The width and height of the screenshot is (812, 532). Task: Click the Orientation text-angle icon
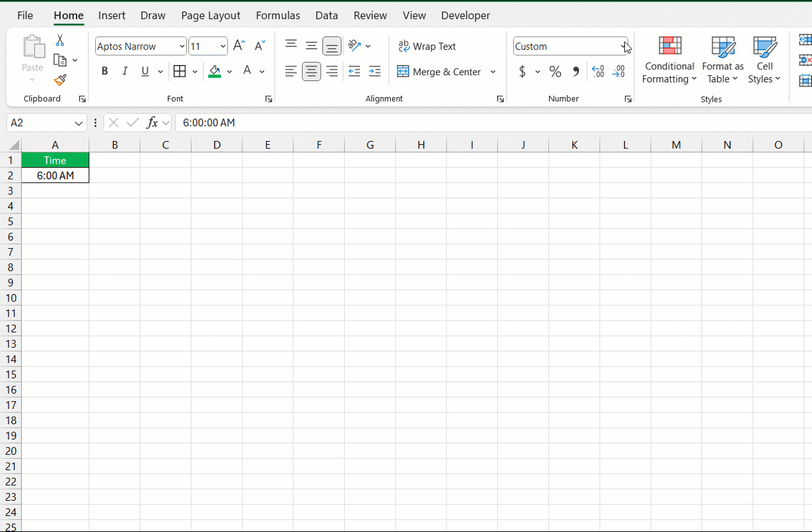pyautogui.click(x=355, y=46)
